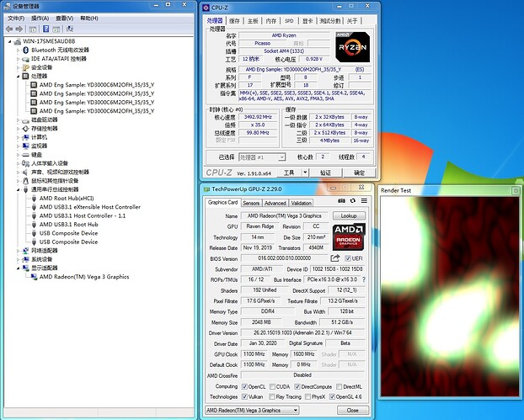Toggle the PhysX checkbox
The image size is (524, 420).
click(307, 396)
